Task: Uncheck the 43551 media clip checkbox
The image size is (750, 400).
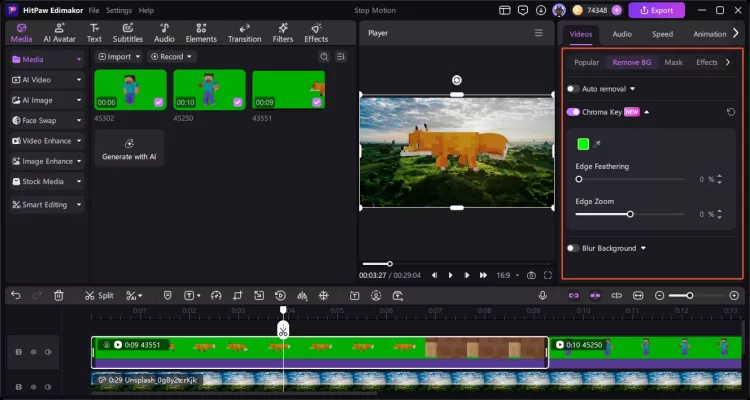Action: [x=317, y=102]
